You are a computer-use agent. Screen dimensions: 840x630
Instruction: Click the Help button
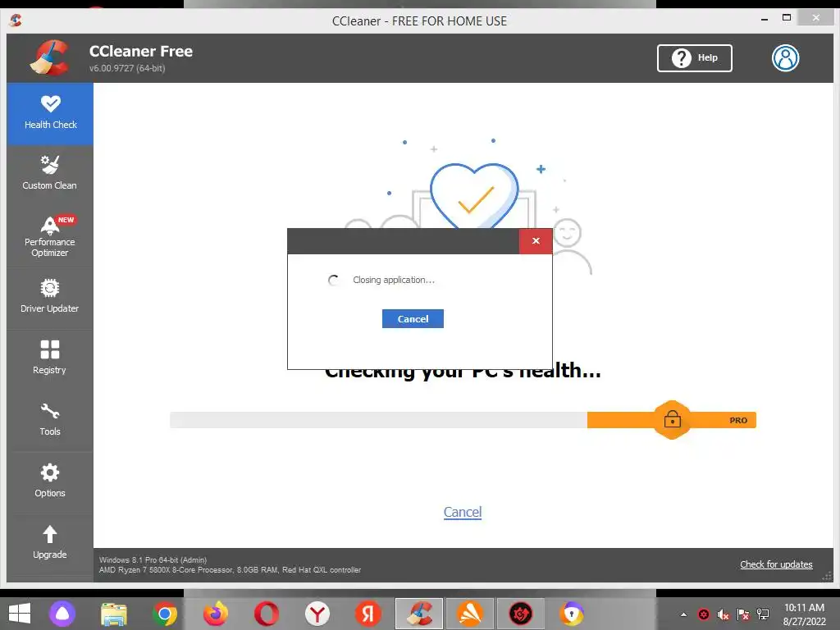(x=694, y=58)
